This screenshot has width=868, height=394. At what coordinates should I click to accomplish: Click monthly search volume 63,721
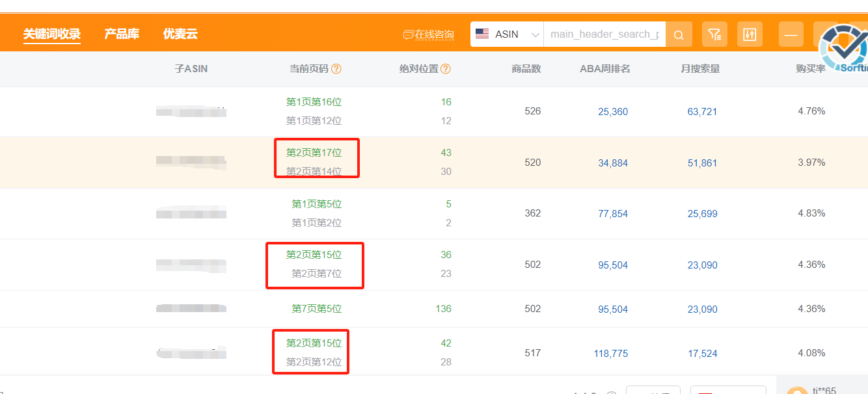click(702, 112)
